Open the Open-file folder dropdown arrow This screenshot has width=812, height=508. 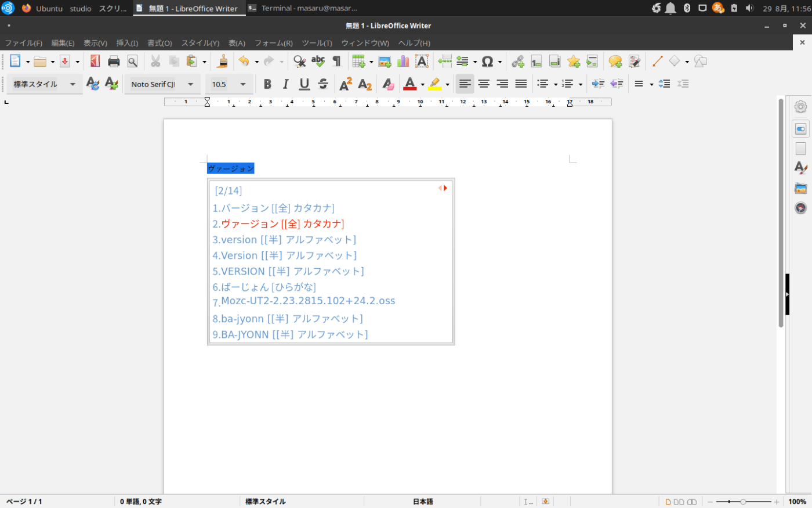tap(52, 62)
